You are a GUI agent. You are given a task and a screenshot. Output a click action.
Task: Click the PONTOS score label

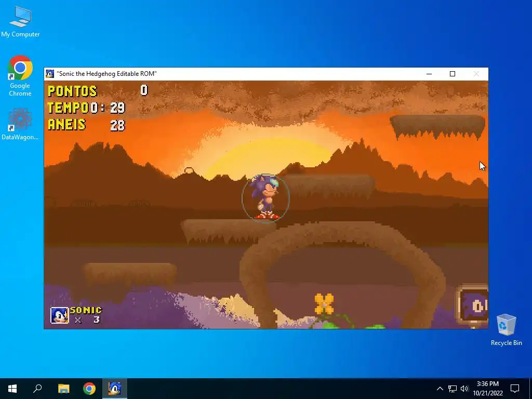coord(72,91)
